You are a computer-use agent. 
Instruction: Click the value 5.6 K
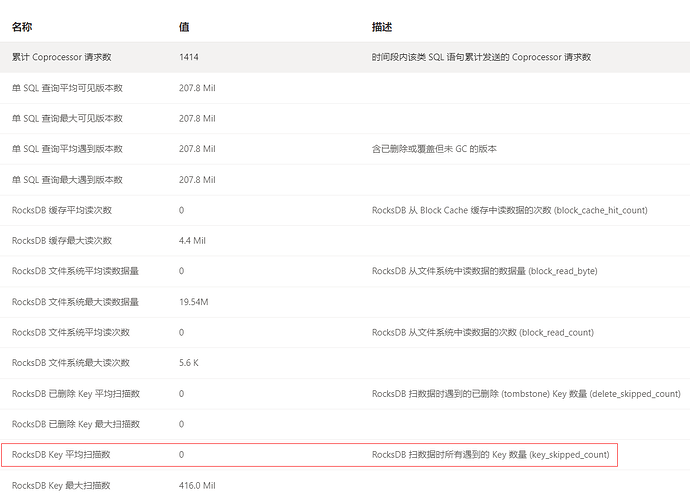[189, 363]
